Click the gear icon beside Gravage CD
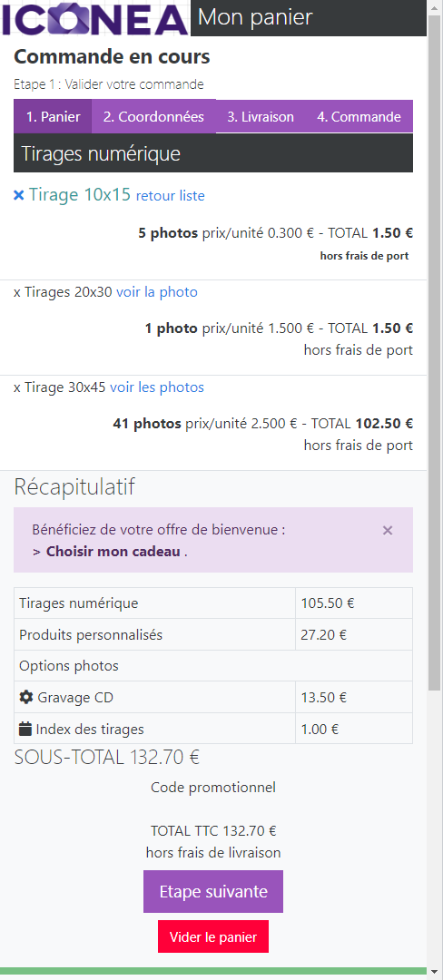Viewport: 443px width, 980px height. click(x=26, y=697)
